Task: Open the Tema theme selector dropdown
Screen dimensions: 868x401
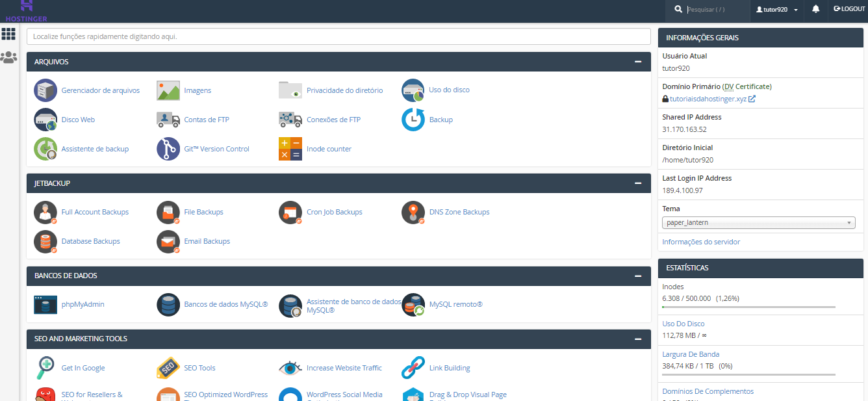Action: coord(758,222)
